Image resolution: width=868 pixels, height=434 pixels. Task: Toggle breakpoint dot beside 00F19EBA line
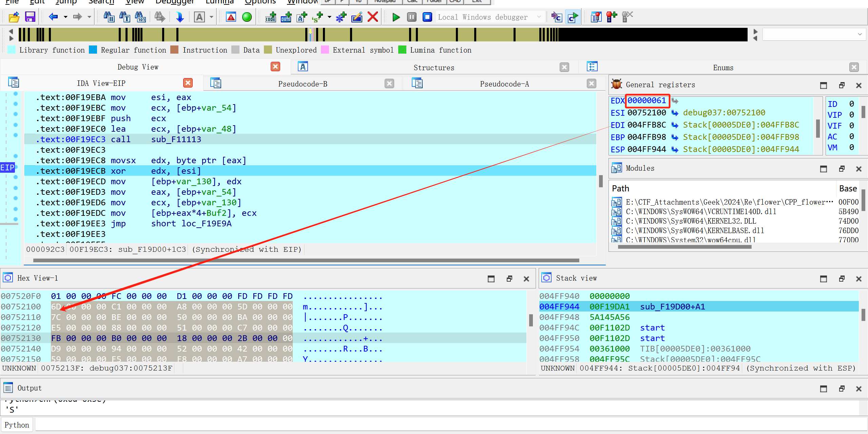pyautogui.click(x=15, y=94)
